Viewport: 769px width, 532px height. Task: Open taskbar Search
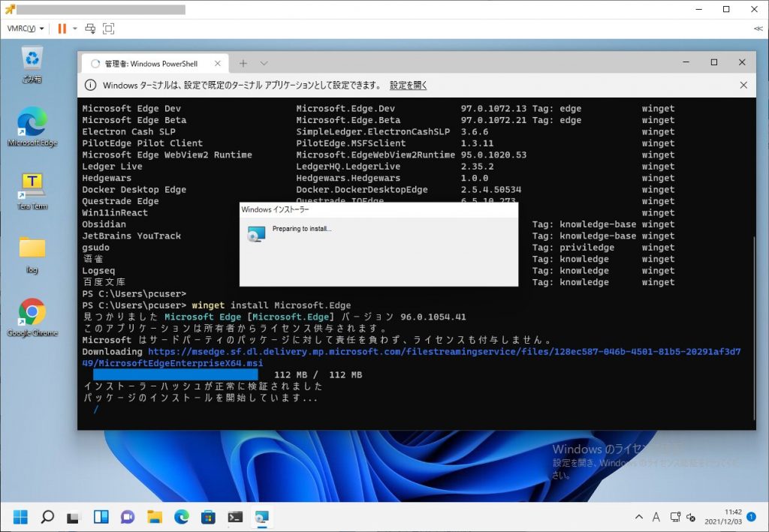point(47,517)
